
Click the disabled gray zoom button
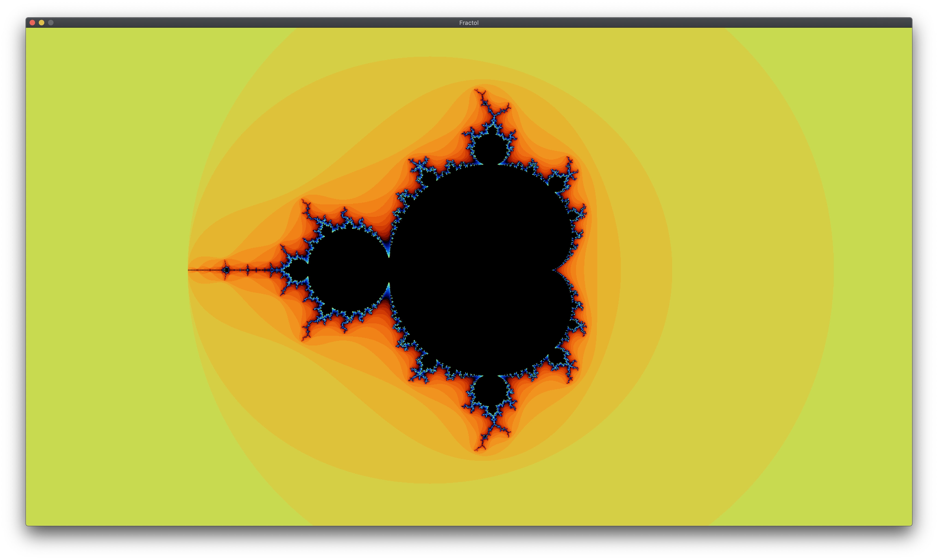coord(51,23)
